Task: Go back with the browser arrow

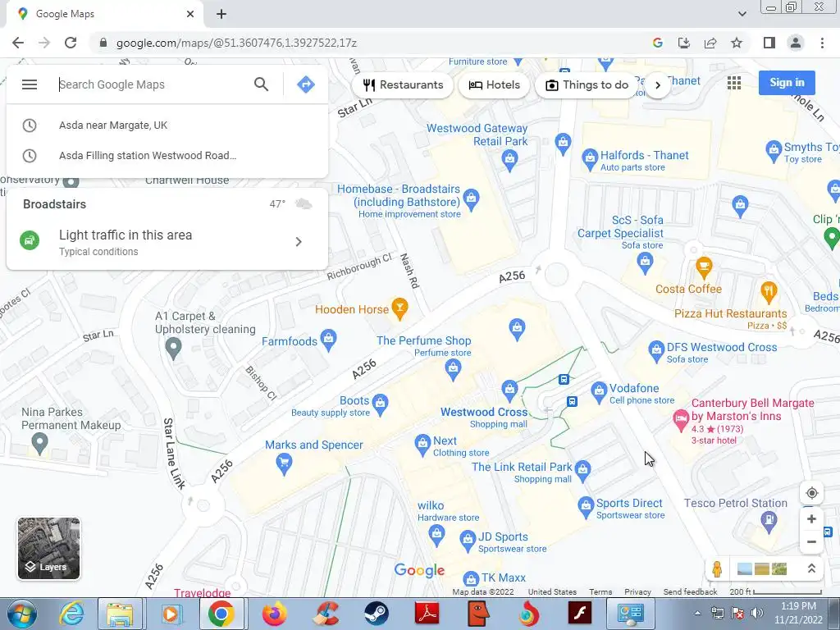Action: point(18,43)
